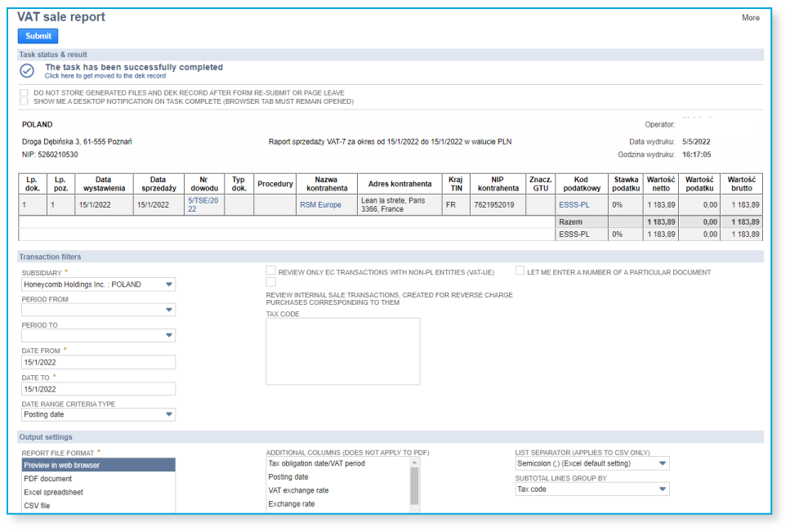Choose Excel spreadsheet file format
The image size is (790, 532).
53,493
